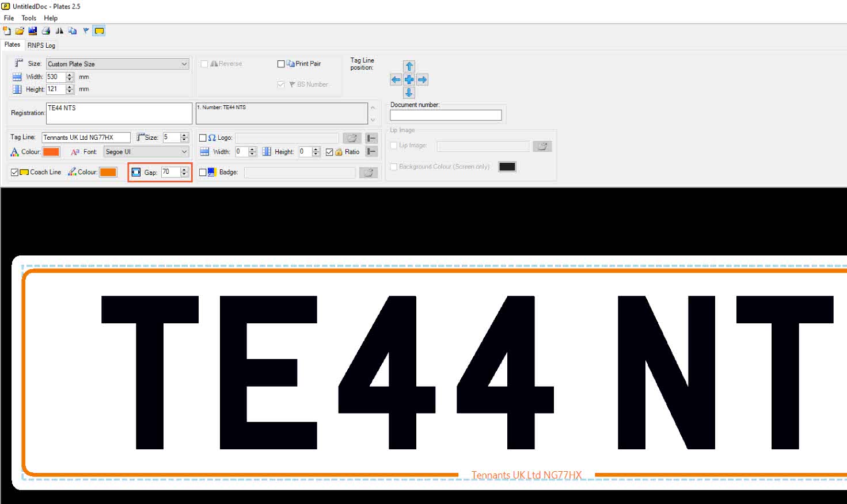Viewport: 847px width, 504px height.
Task: Open the Help menu
Action: click(x=51, y=18)
